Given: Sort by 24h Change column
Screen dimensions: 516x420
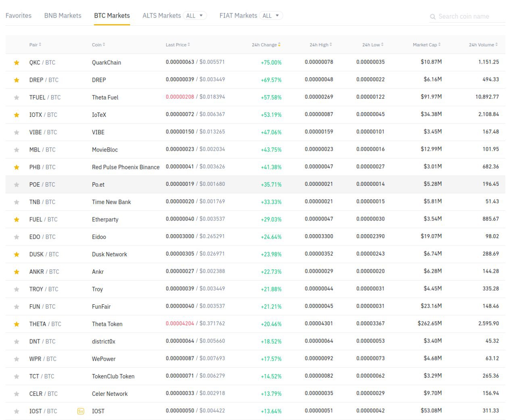Looking at the screenshot, I should point(266,45).
